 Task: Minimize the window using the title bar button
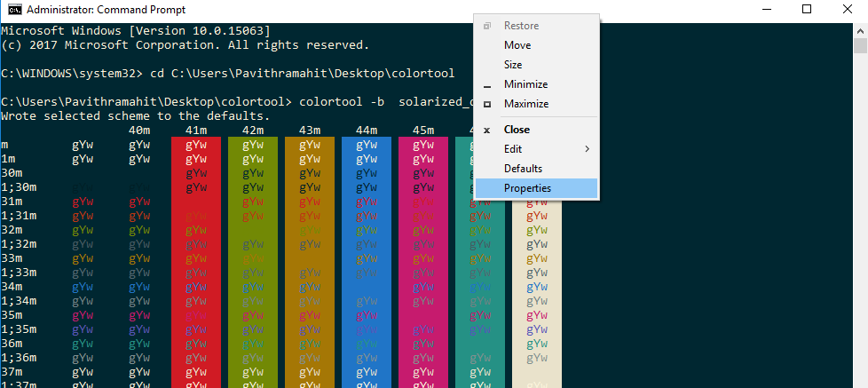[765, 10]
